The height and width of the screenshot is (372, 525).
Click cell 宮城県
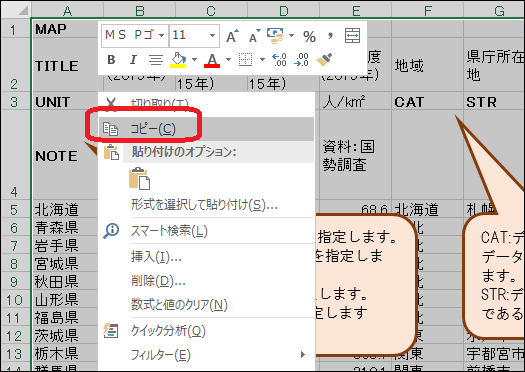point(66,264)
